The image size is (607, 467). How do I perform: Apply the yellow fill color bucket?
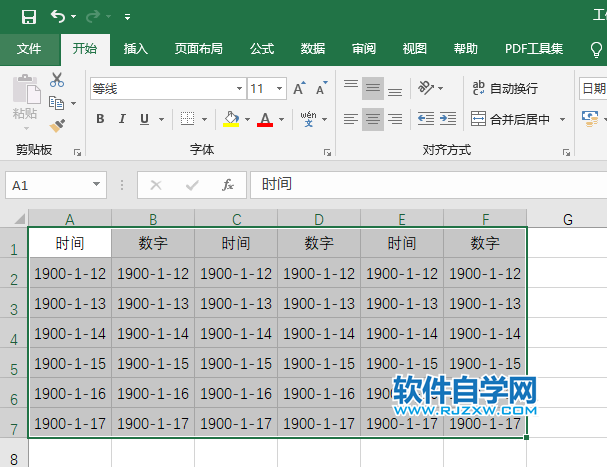[231, 119]
